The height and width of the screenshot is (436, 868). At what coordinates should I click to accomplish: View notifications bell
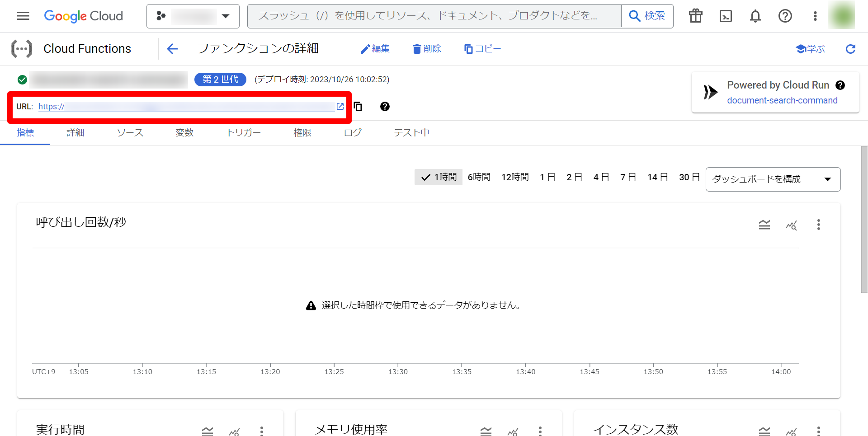[x=755, y=16]
